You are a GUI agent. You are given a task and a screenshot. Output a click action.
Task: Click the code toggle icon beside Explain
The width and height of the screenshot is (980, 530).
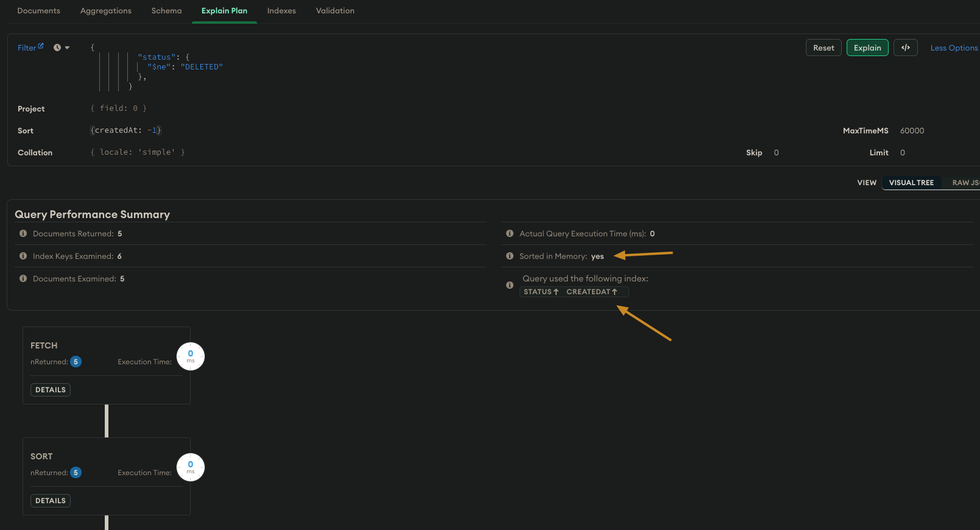point(905,48)
